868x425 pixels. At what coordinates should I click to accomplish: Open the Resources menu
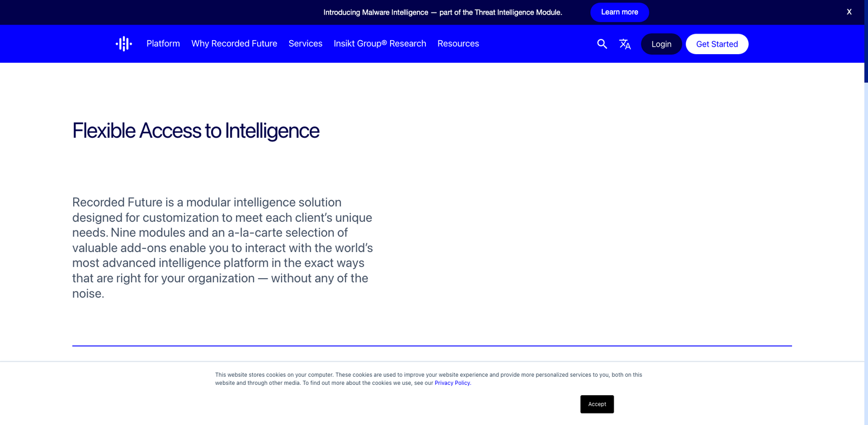coord(458,43)
